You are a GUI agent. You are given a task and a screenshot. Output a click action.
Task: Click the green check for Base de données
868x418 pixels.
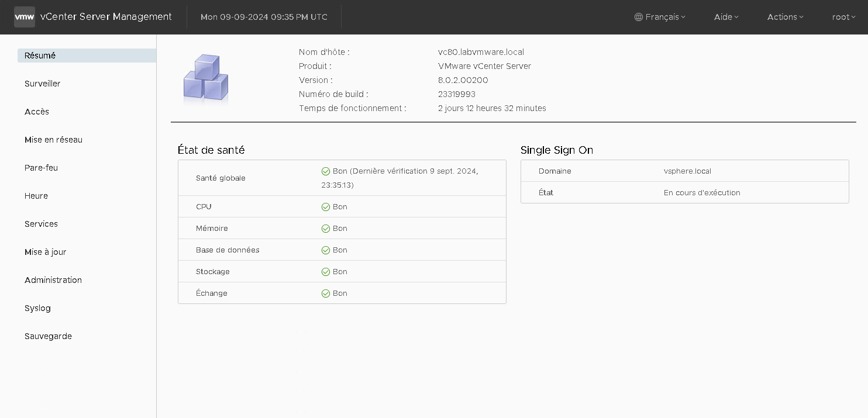(x=326, y=250)
